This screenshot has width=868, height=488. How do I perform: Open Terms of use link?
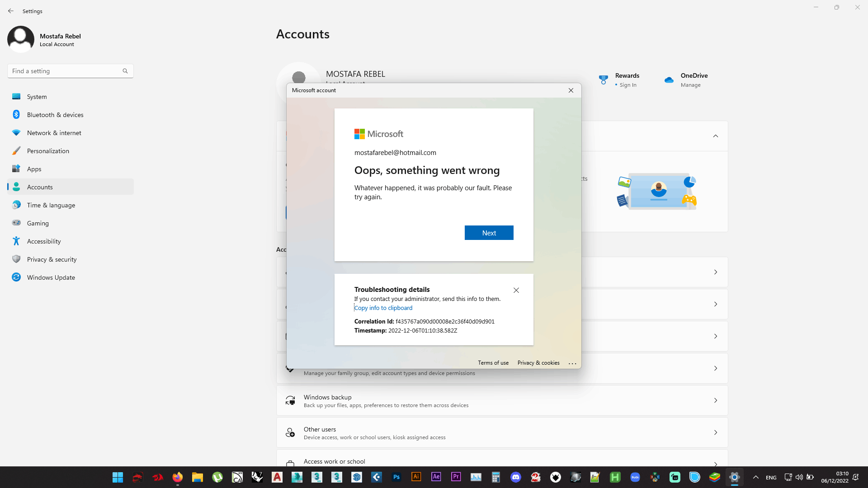point(493,362)
